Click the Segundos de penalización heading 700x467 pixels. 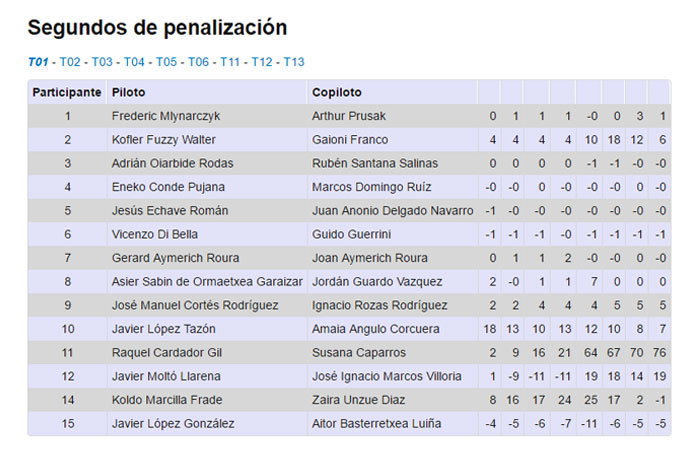click(x=157, y=28)
